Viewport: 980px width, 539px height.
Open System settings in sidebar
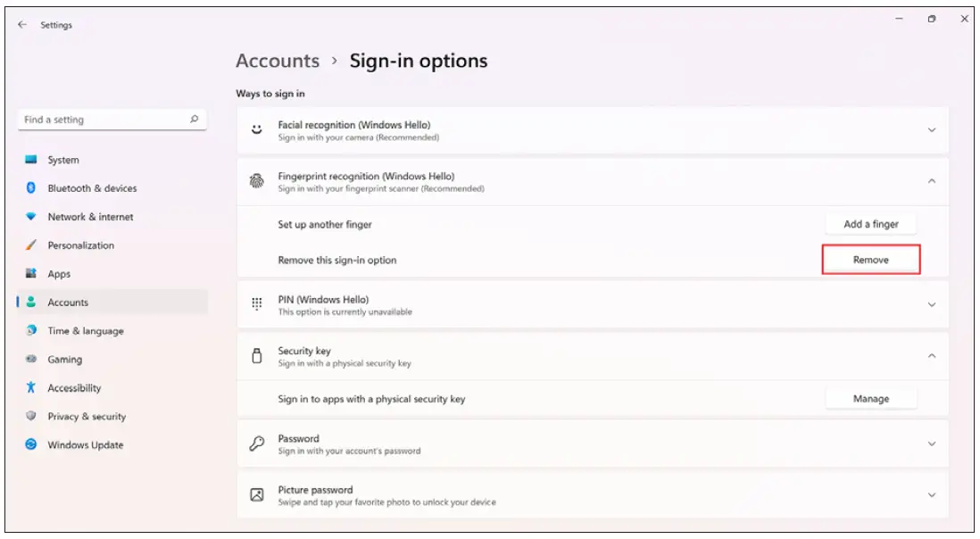pyautogui.click(x=63, y=161)
